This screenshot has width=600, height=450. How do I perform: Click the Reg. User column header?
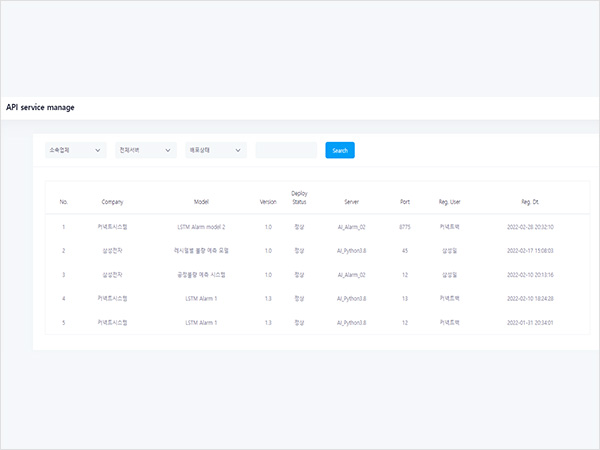coord(450,201)
